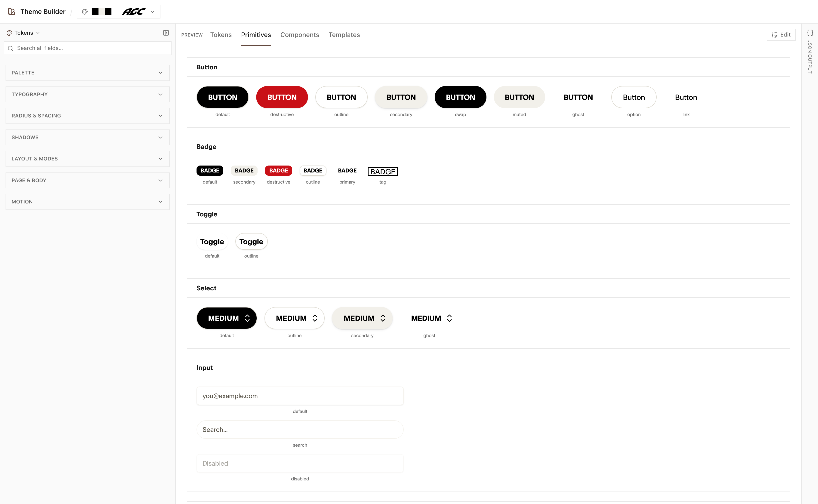Click the red destructive BADGE
Screen dimensions: 818x504
click(x=279, y=170)
